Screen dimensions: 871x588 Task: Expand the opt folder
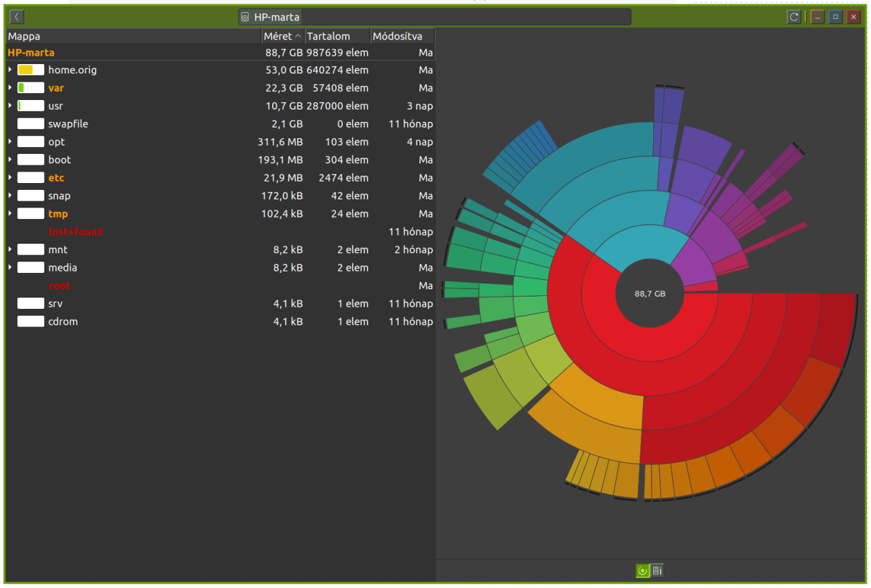(x=10, y=142)
